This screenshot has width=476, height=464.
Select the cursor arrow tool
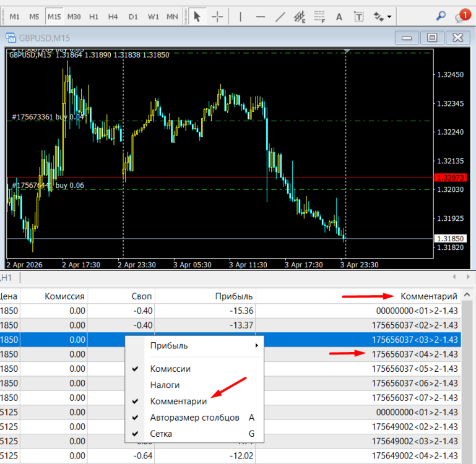(197, 16)
